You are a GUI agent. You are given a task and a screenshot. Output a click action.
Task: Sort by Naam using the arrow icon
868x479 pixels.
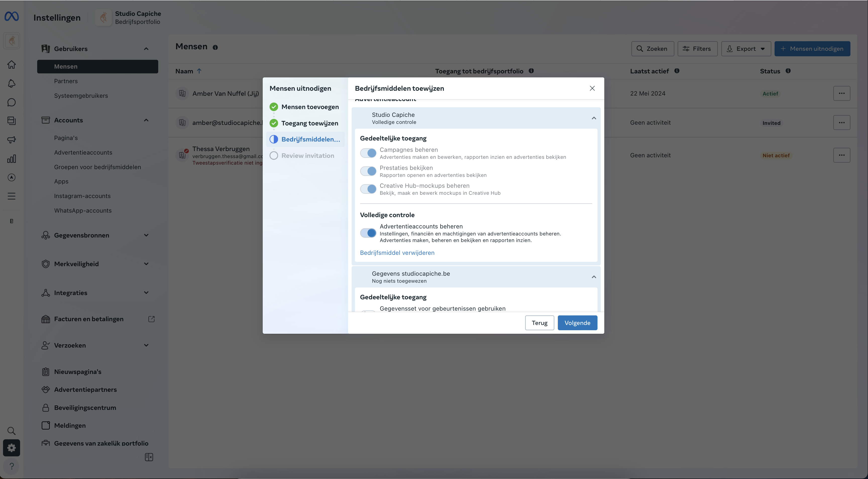[x=199, y=71]
